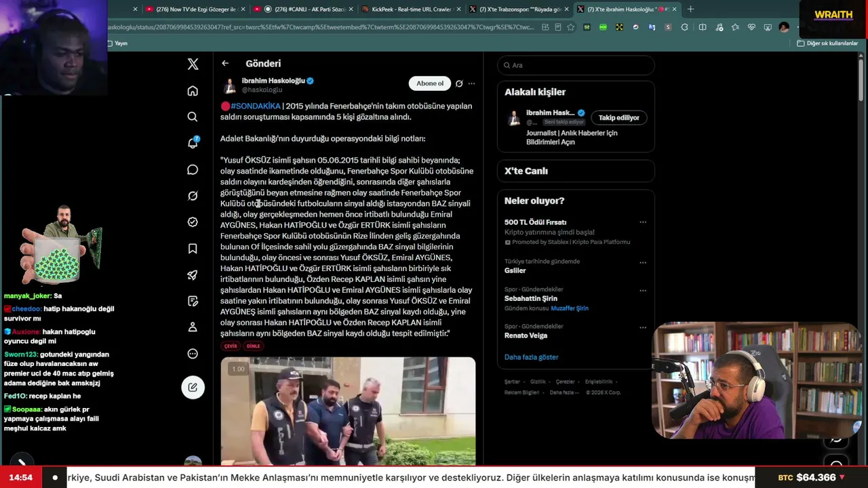Viewport: 868px width, 488px height.
Task: Click the Muzaffer Şirin related topic link
Action: click(x=570, y=308)
